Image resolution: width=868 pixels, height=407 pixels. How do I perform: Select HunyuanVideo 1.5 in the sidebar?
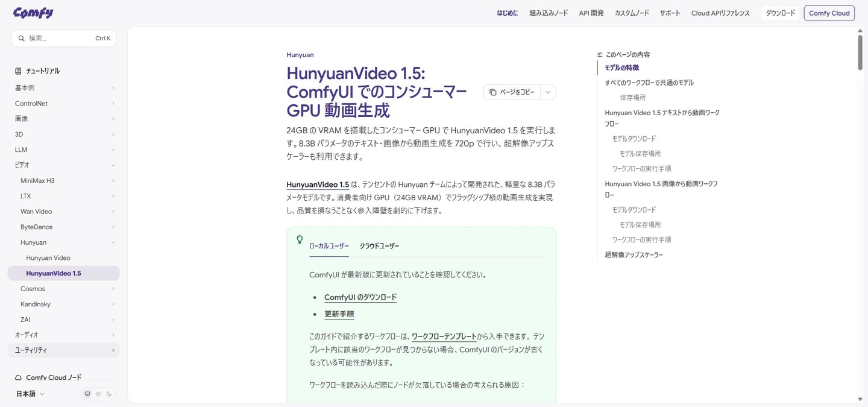tap(63, 273)
